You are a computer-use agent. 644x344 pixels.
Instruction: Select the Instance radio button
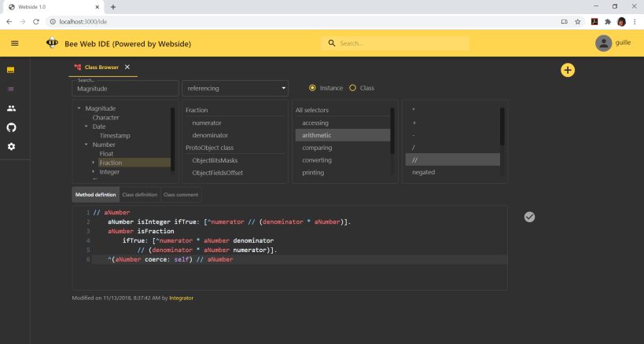[312, 88]
